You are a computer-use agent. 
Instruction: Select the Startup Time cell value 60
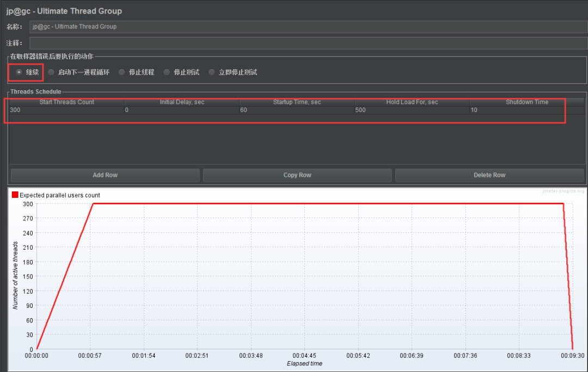297,110
